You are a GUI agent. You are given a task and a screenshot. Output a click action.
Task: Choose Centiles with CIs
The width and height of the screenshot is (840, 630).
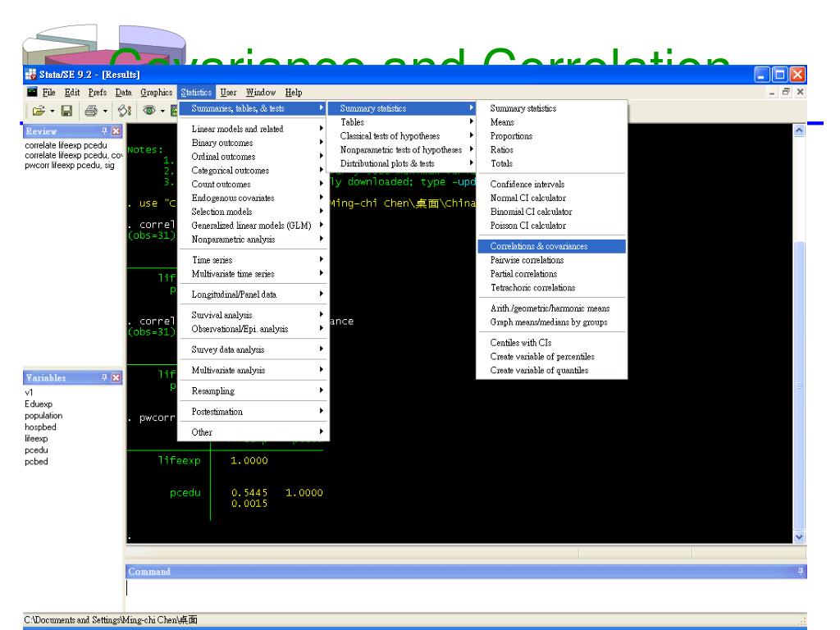tap(551, 342)
